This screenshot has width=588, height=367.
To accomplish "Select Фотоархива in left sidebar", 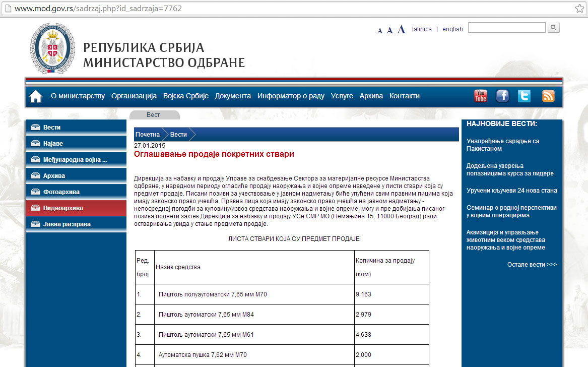I will point(76,192).
